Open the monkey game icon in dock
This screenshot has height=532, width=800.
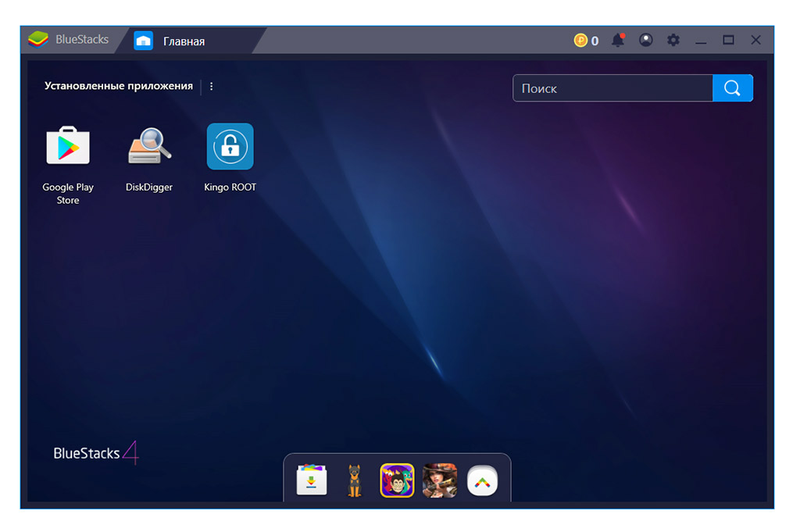(397, 480)
